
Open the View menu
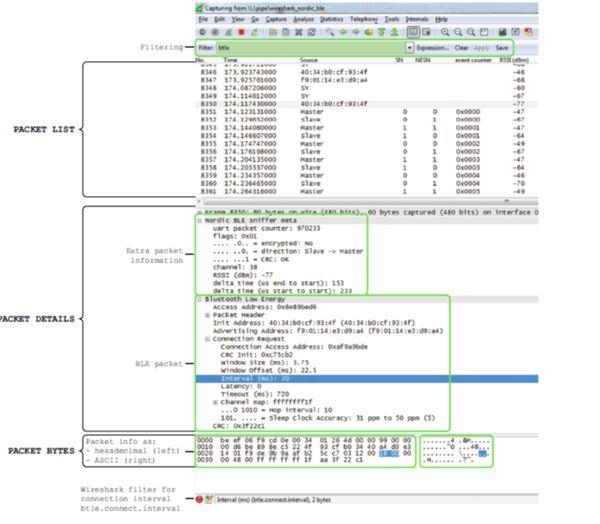(238, 19)
